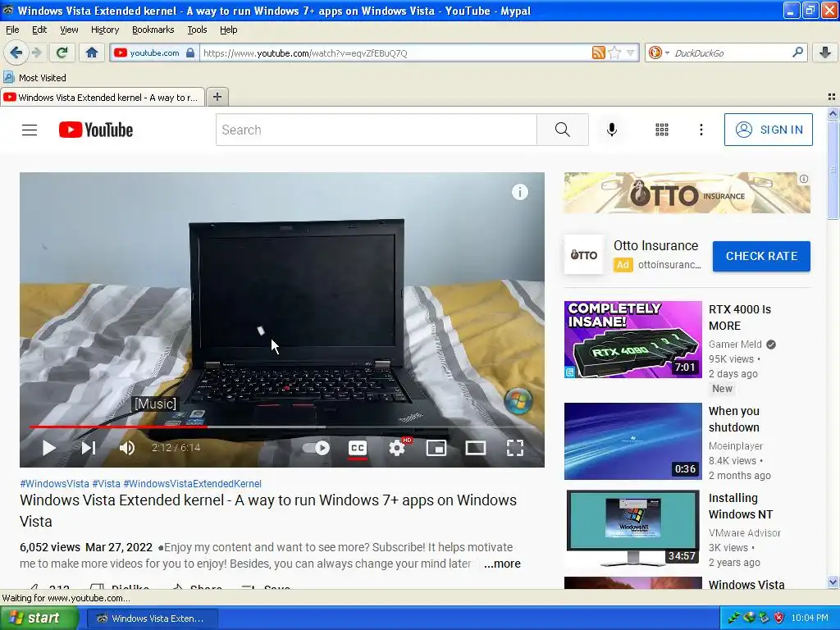Open YouTube hamburger guide menu
The height and width of the screenshot is (630, 840).
coord(30,130)
